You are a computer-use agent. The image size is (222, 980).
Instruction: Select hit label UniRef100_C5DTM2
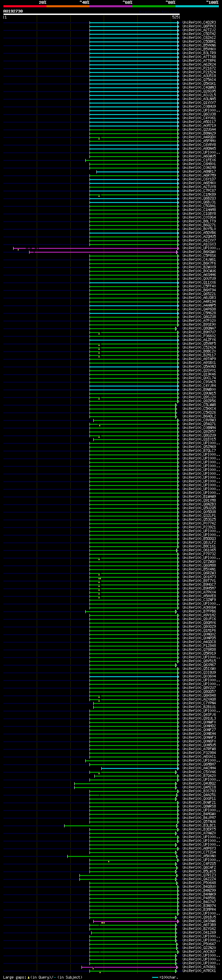[x=199, y=34]
